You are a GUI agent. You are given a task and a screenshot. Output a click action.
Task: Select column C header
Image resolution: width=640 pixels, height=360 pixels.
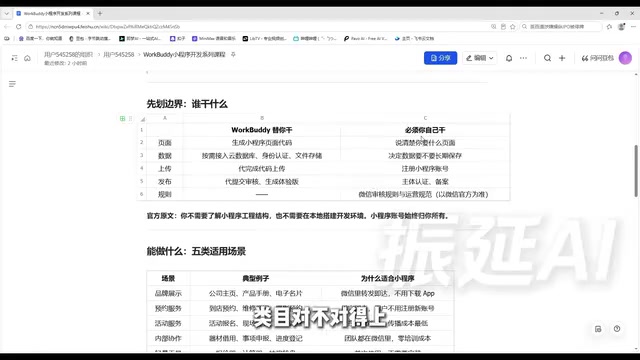click(425, 118)
